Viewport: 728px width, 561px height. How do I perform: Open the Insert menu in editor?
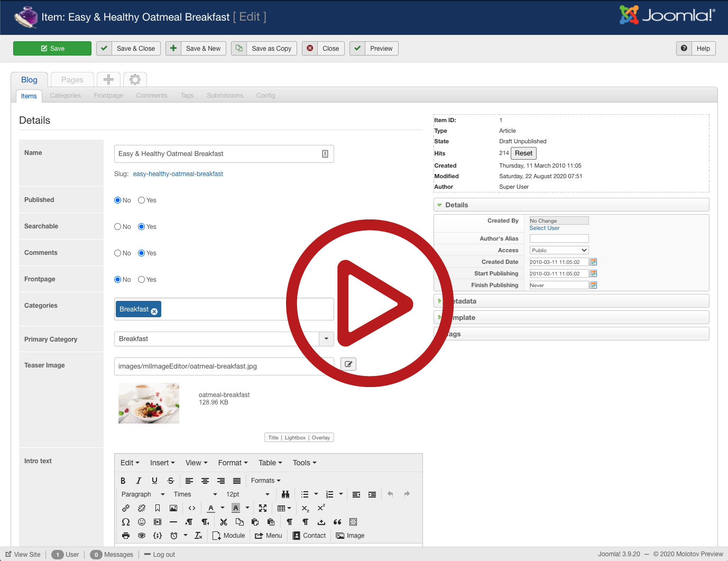tap(162, 463)
